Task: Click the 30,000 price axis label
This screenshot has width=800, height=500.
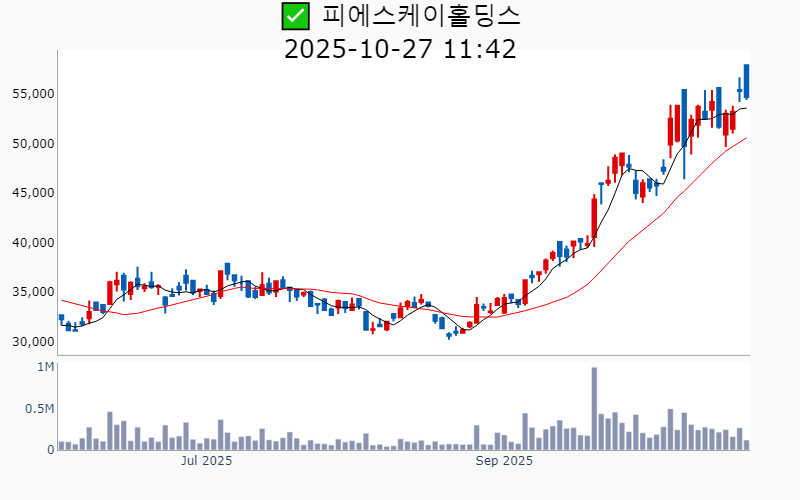Action: tap(32, 342)
